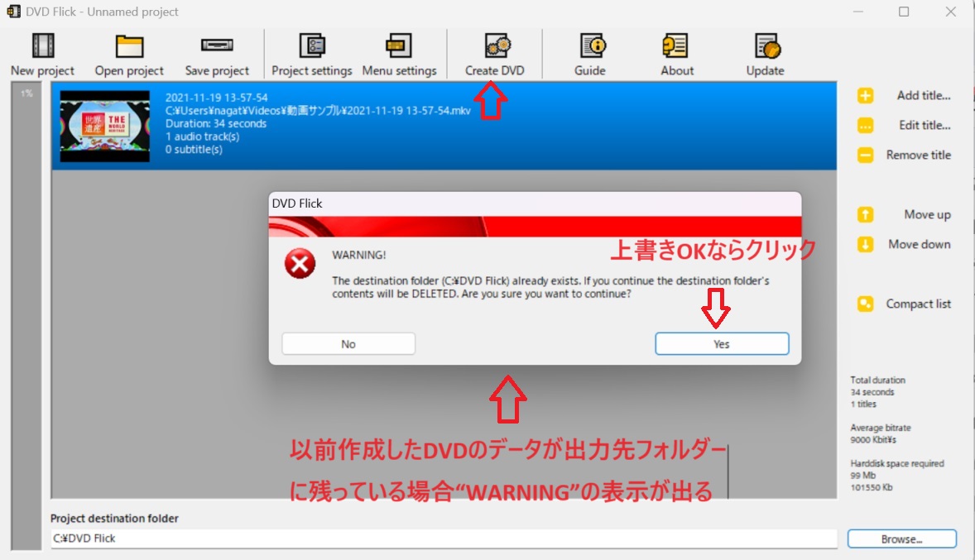Viewport: 975px width, 560px height.
Task: Minimize the DVD Flick window
Action: click(x=858, y=12)
